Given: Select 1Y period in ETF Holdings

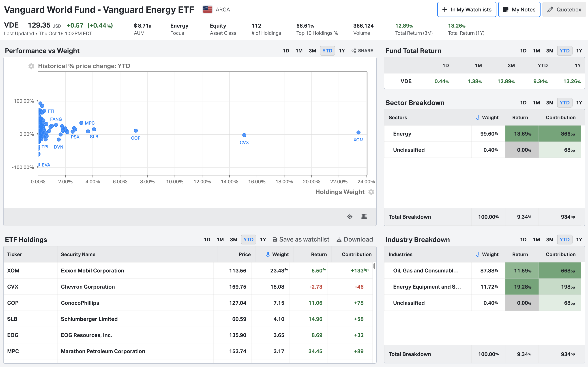Looking at the screenshot, I should click(263, 240).
